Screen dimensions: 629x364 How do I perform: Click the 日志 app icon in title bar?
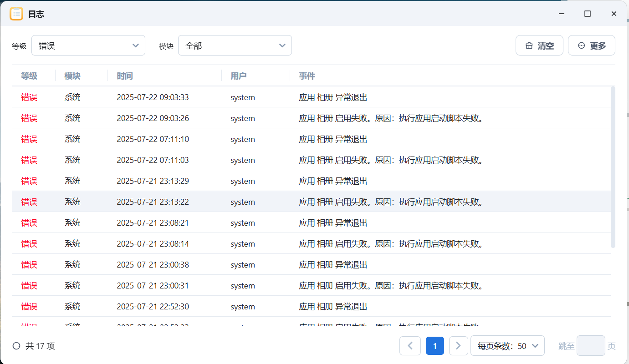tap(17, 14)
